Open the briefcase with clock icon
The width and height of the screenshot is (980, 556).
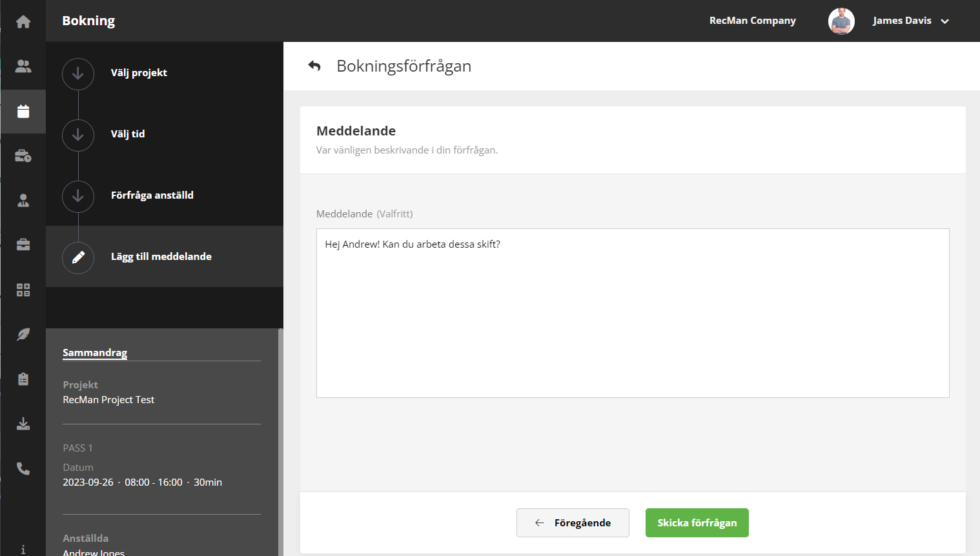[x=23, y=156]
